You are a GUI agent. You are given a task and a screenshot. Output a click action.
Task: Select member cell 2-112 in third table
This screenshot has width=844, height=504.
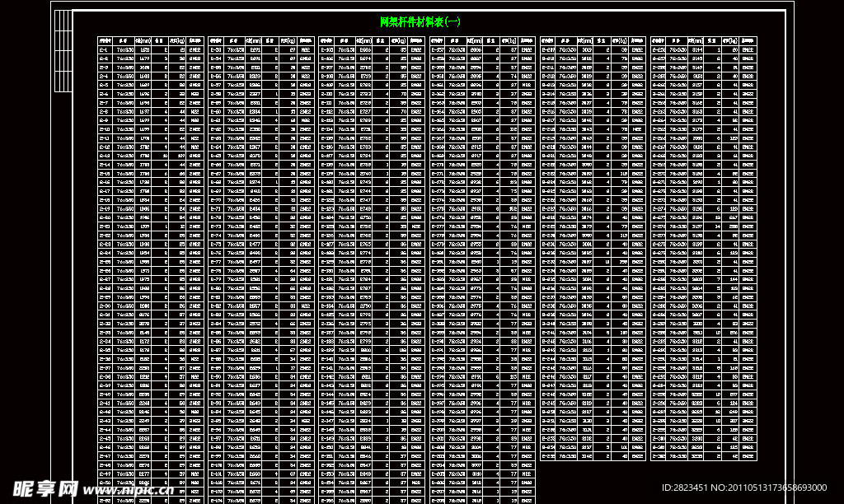tap(326, 111)
